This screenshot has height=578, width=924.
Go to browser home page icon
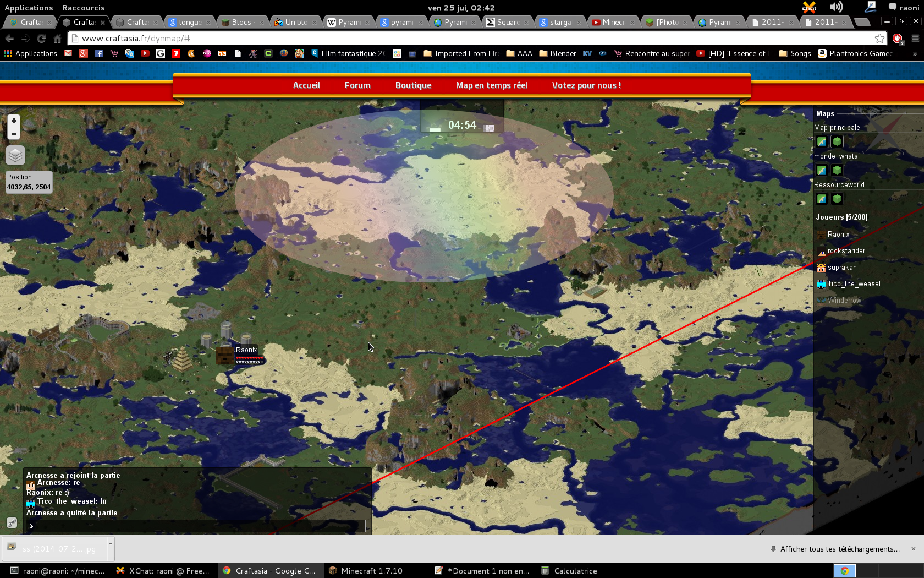[x=57, y=39]
